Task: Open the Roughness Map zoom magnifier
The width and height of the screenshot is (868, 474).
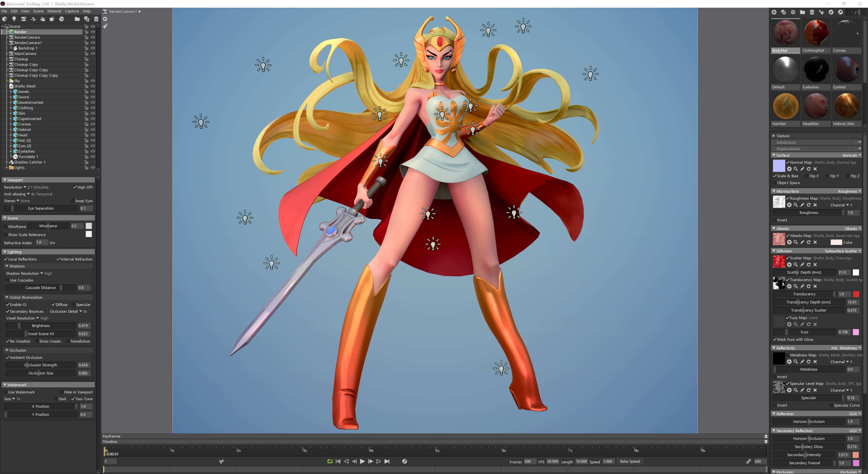Action: point(796,205)
